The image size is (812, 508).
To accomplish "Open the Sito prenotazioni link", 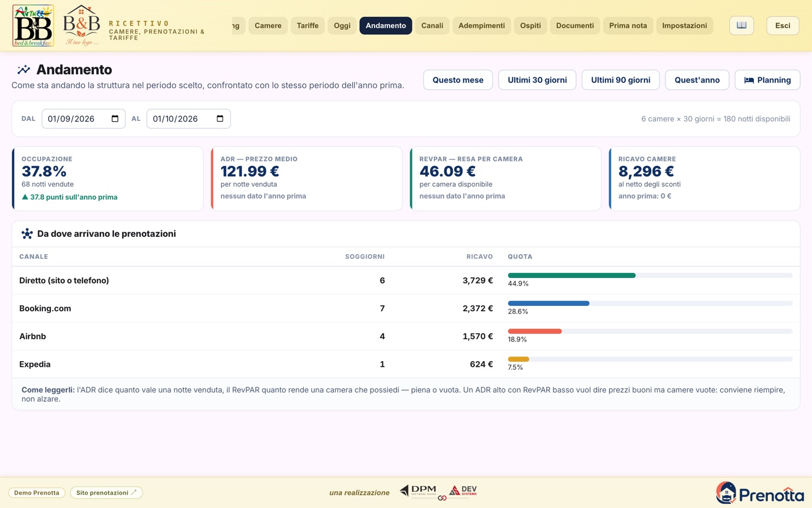I will 106,493.
